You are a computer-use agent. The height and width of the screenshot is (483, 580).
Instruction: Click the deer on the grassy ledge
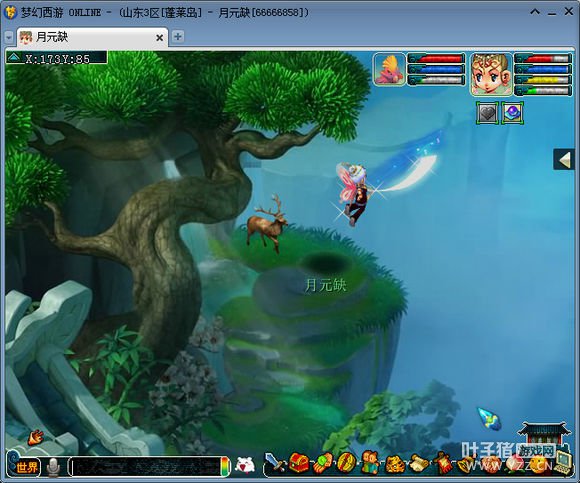[x=267, y=224]
